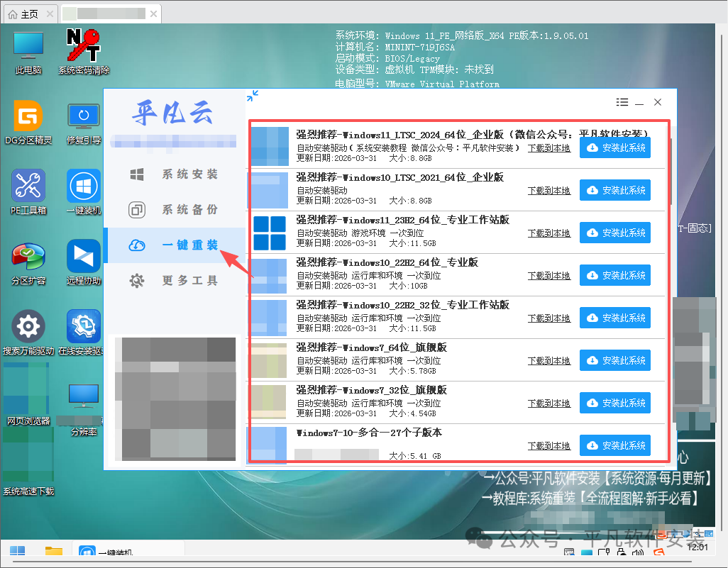Click the system list vertical scrollbar
Screen dimensions: 728x568
coord(671,170)
